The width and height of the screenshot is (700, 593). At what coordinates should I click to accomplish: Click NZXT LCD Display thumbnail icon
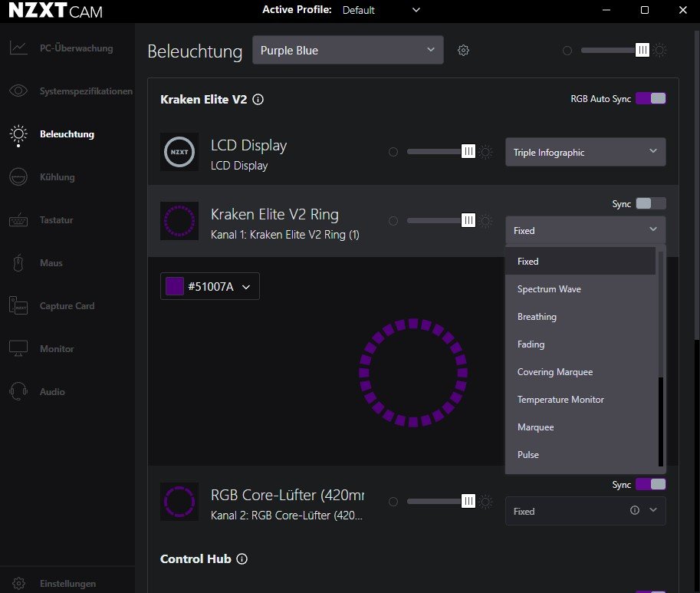pos(179,152)
